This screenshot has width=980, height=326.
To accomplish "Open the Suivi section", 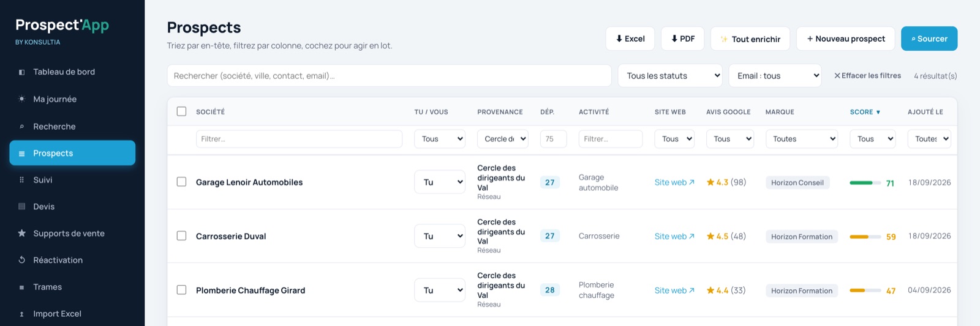I will (x=72, y=180).
